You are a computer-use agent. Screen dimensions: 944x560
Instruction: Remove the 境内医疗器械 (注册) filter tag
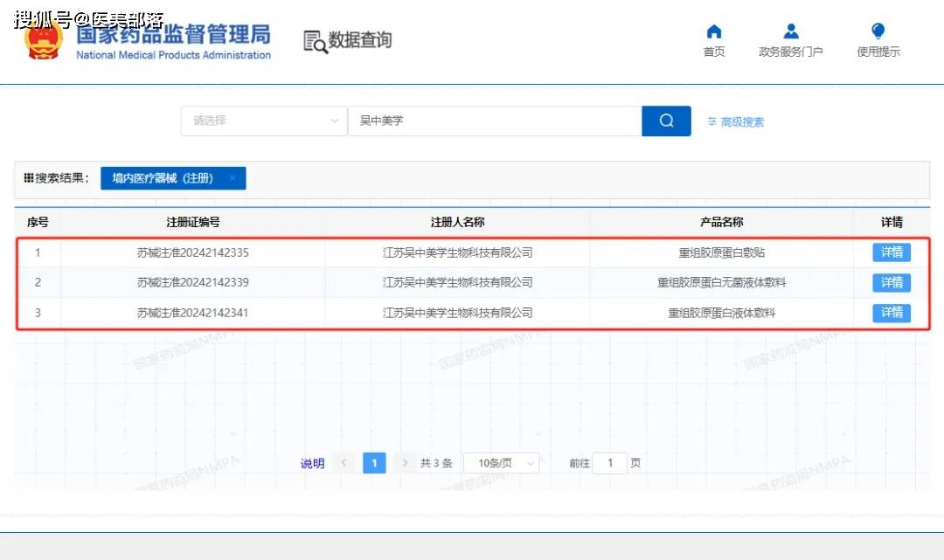point(233,178)
